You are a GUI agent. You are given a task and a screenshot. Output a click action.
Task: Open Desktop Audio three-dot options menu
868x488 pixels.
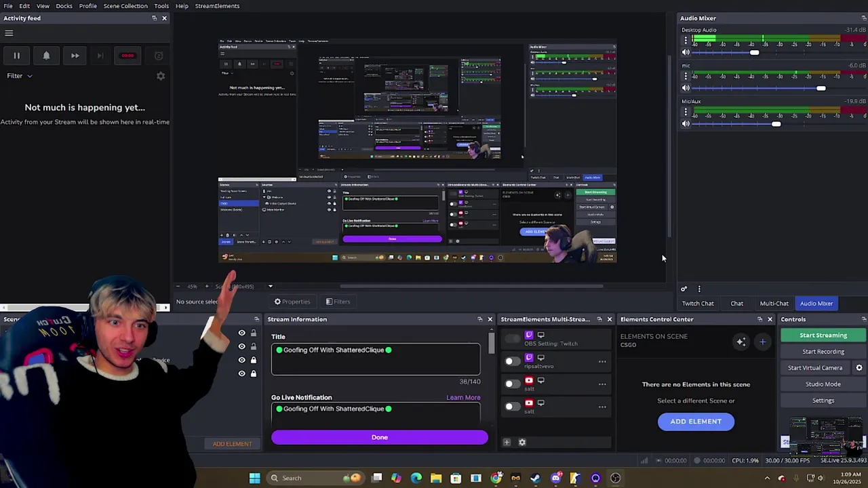[686, 40]
